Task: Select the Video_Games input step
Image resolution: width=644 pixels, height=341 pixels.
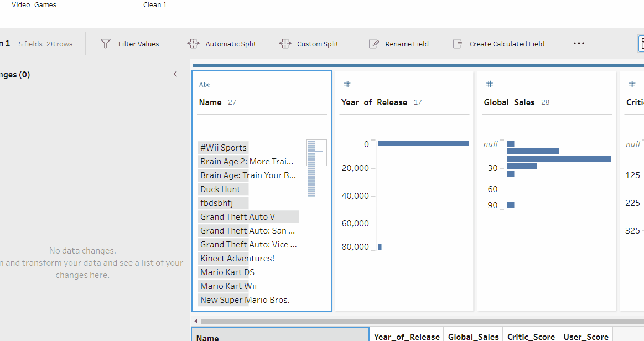Action: [39, 5]
